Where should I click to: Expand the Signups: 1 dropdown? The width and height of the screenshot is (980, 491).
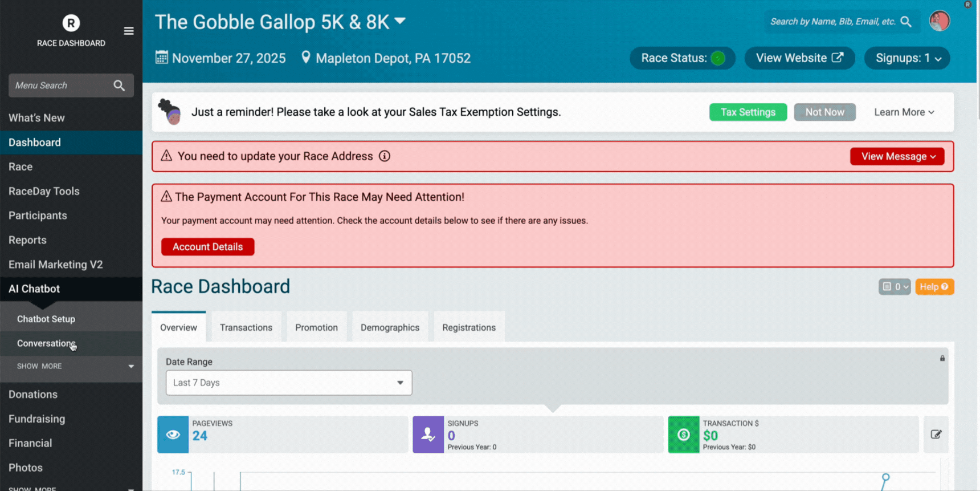pyautogui.click(x=907, y=58)
